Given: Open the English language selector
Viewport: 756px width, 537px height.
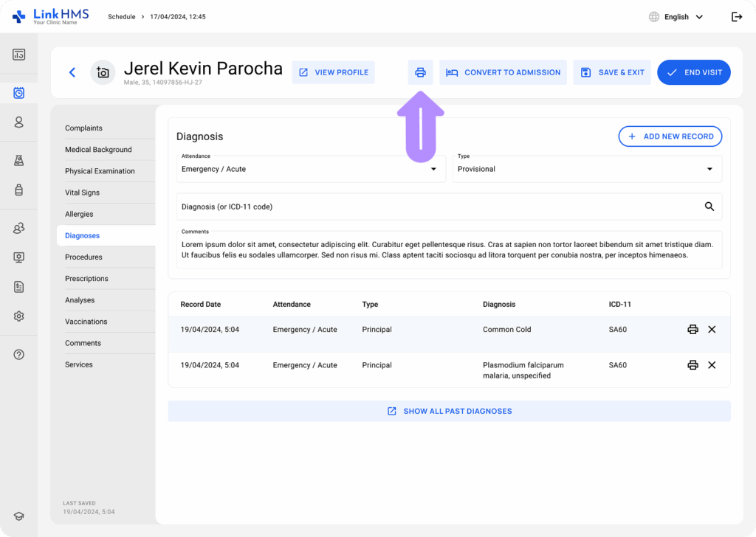Looking at the screenshot, I should point(676,17).
